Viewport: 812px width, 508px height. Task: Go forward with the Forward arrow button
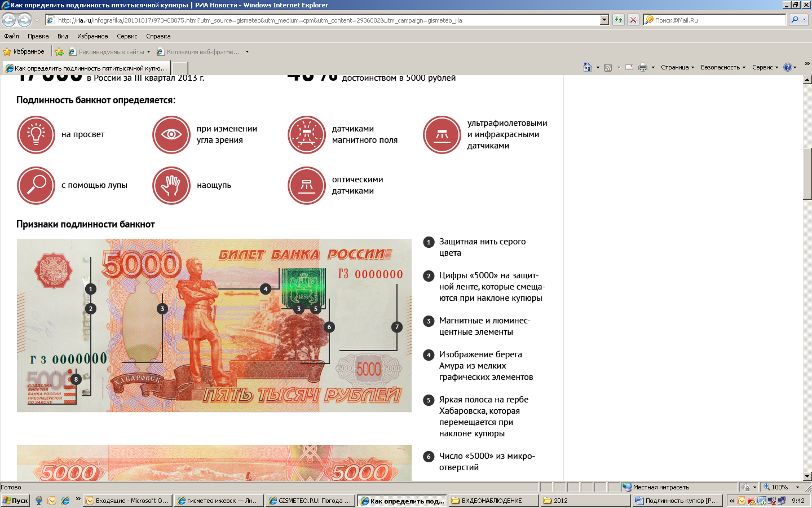[x=24, y=20]
